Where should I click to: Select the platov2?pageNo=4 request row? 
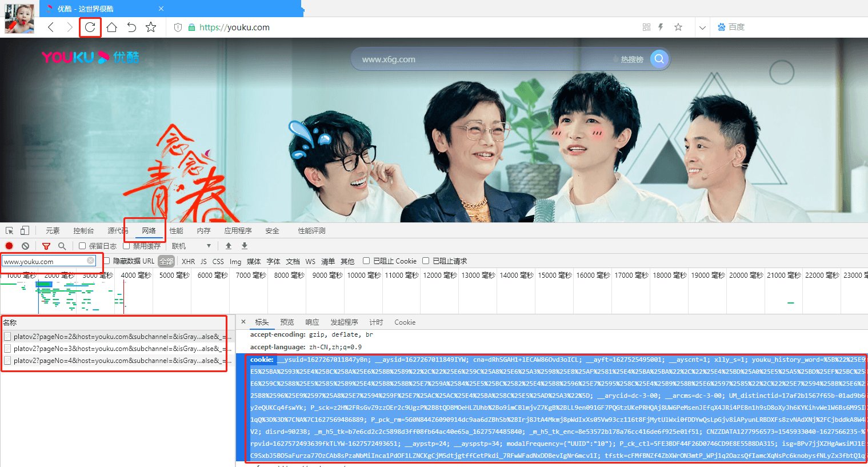click(117, 361)
